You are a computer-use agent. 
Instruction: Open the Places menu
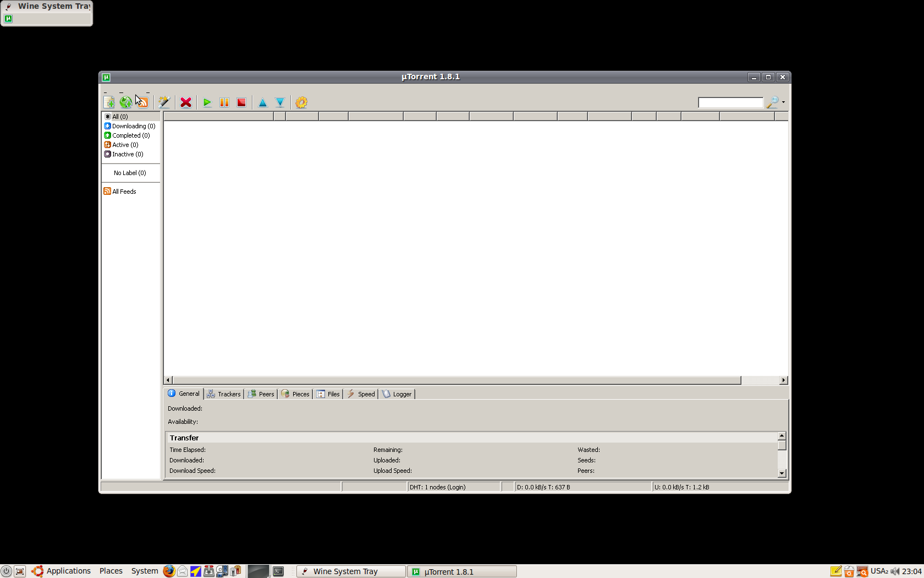(111, 571)
